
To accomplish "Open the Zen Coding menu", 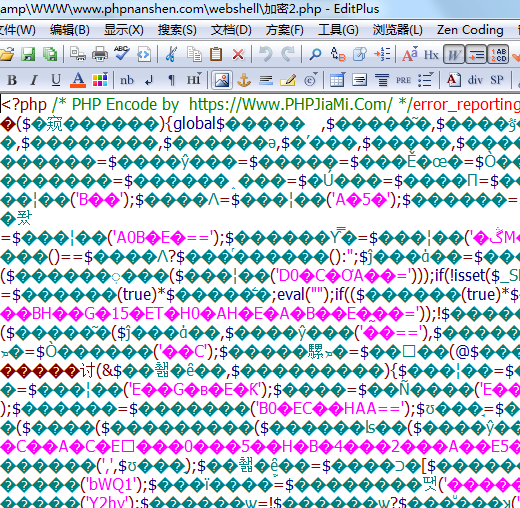I will point(470,30).
